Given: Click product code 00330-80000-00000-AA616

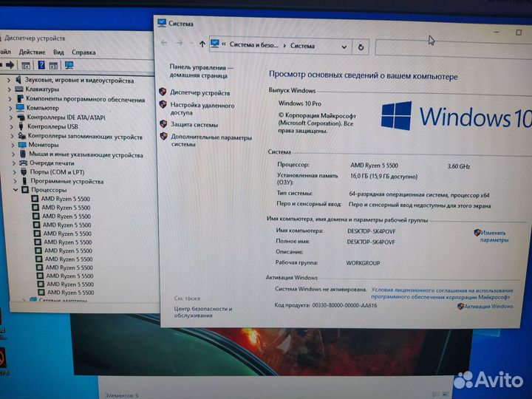Looking at the screenshot, I should (344, 305).
